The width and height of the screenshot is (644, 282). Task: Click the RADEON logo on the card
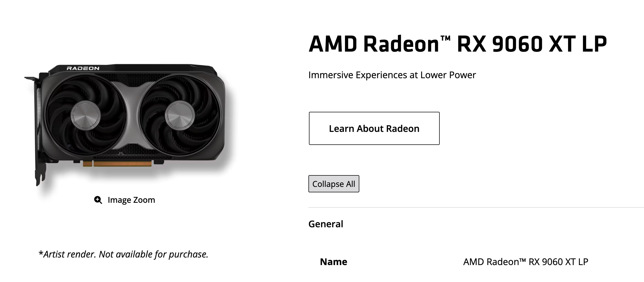(83, 68)
